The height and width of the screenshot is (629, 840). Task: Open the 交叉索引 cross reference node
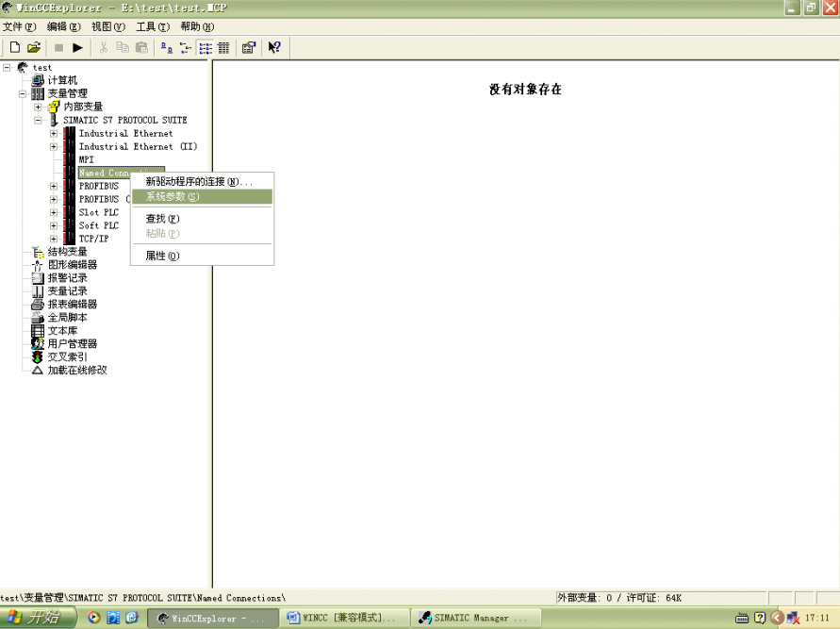(68, 356)
